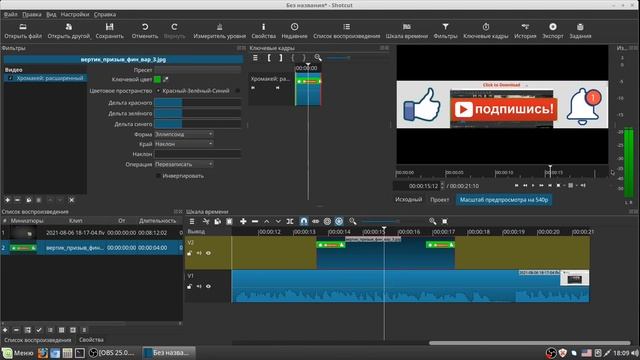
Task: Show the Измеритель уровня panel
Action: point(220,31)
